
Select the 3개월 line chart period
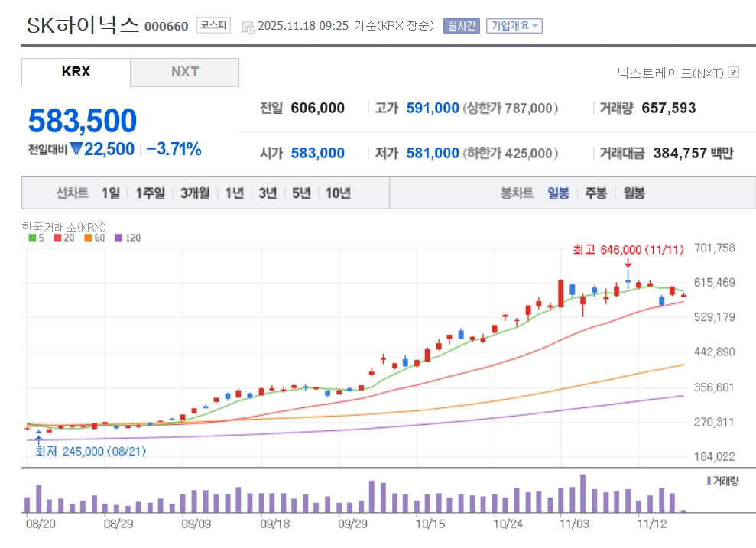(x=196, y=193)
